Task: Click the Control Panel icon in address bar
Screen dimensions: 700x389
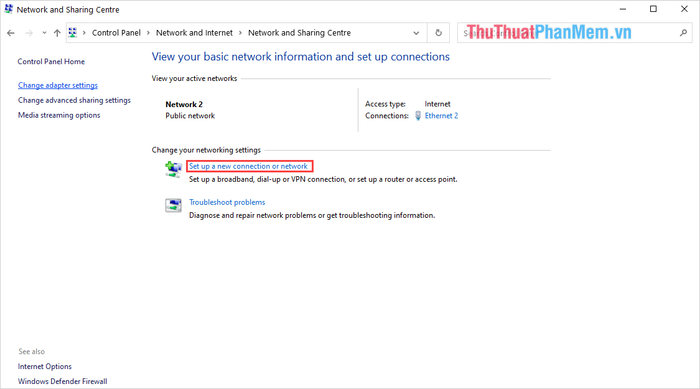Action: click(x=73, y=33)
